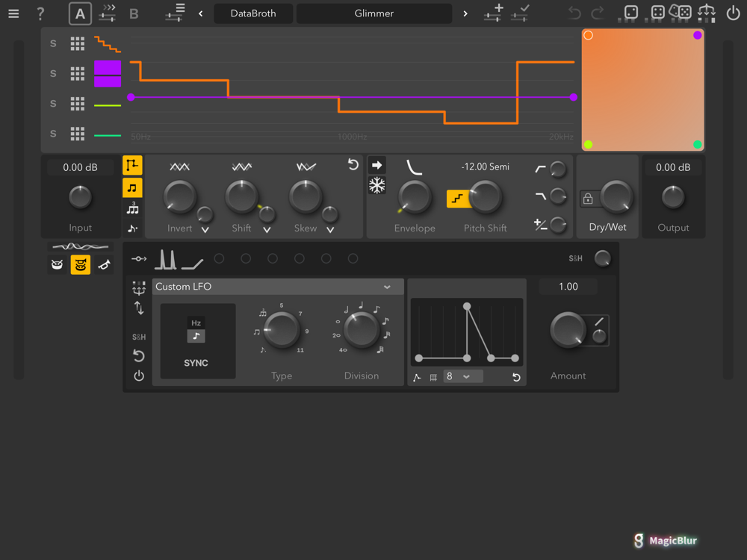This screenshot has width=747, height=560.
Task: Solo the orange stepped band
Action: [53, 44]
